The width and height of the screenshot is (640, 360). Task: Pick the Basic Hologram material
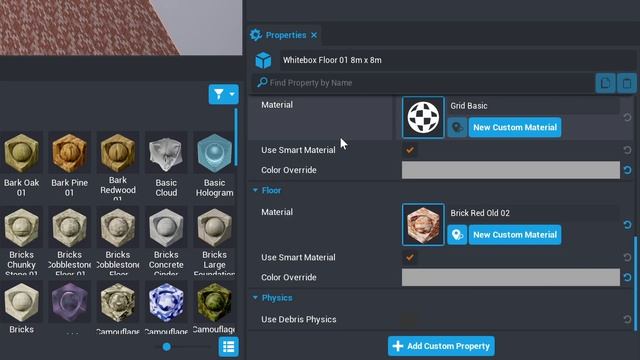[x=214, y=153]
